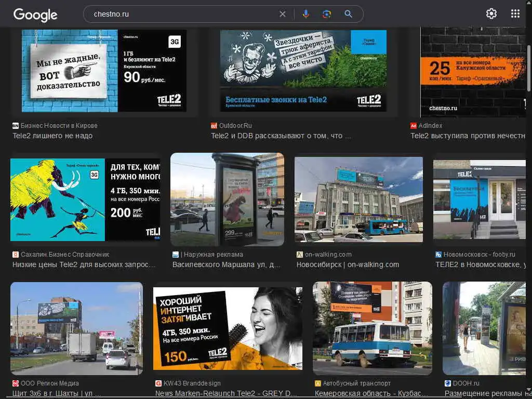Click source name 'on-walking.com'

(x=328, y=255)
